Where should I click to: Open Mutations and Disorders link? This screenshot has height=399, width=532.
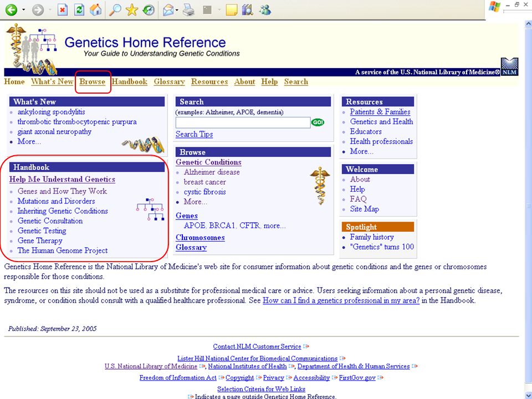tap(57, 201)
